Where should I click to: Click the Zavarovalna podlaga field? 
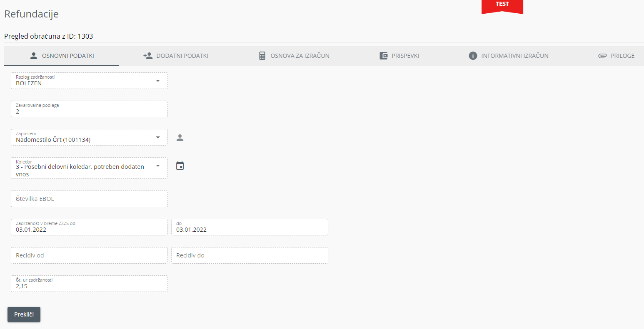89,109
